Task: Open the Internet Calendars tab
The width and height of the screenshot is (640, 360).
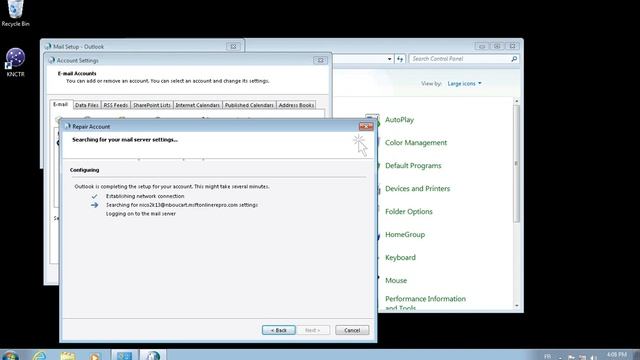Action: point(198,105)
